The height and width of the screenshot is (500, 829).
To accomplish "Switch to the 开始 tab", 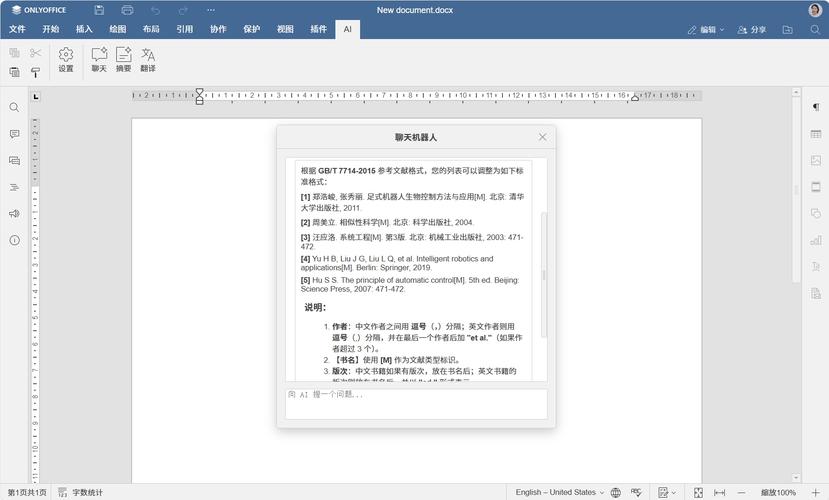I will [x=50, y=29].
